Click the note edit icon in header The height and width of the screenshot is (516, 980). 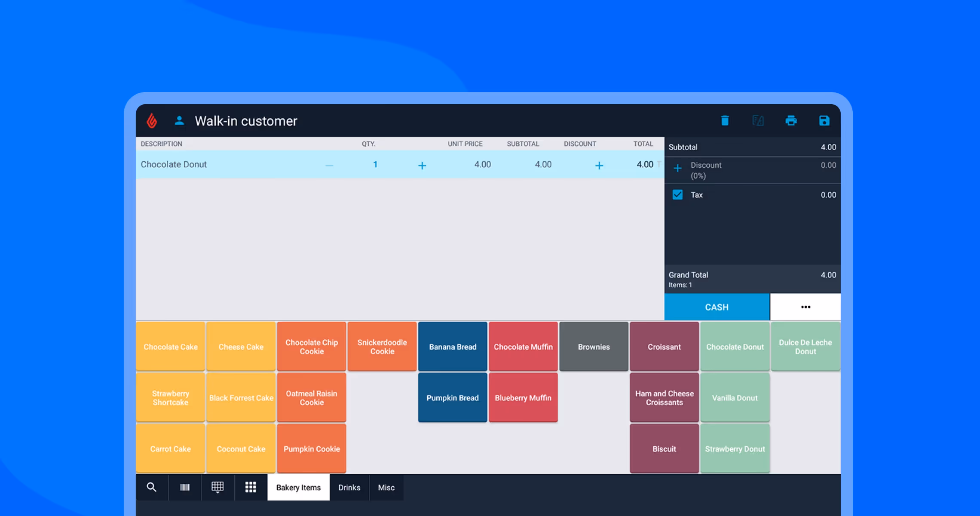758,121
